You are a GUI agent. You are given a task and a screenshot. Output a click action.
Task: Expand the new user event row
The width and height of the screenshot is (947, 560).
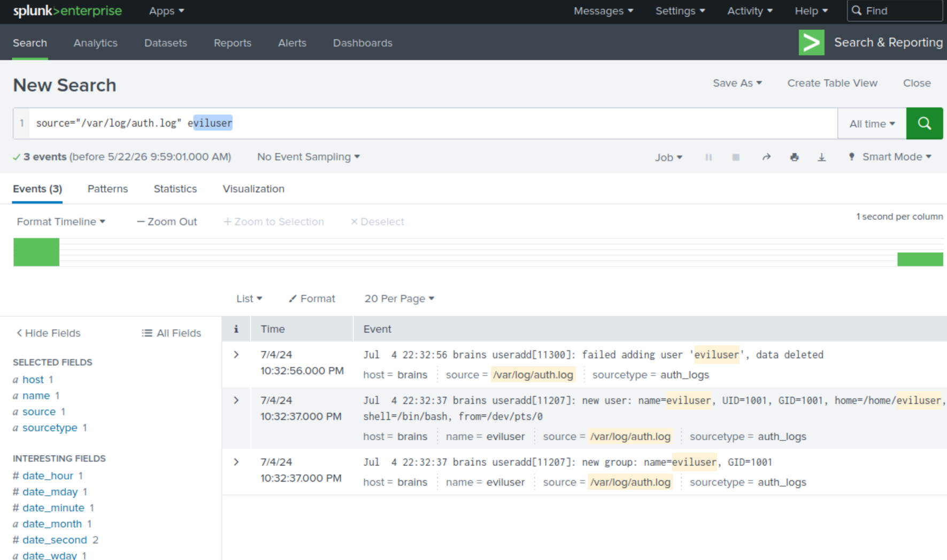point(236,400)
